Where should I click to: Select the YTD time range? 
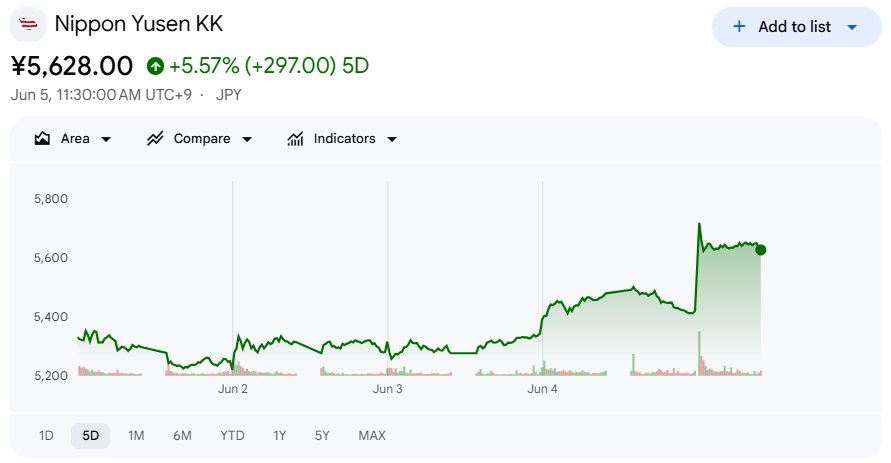click(232, 436)
